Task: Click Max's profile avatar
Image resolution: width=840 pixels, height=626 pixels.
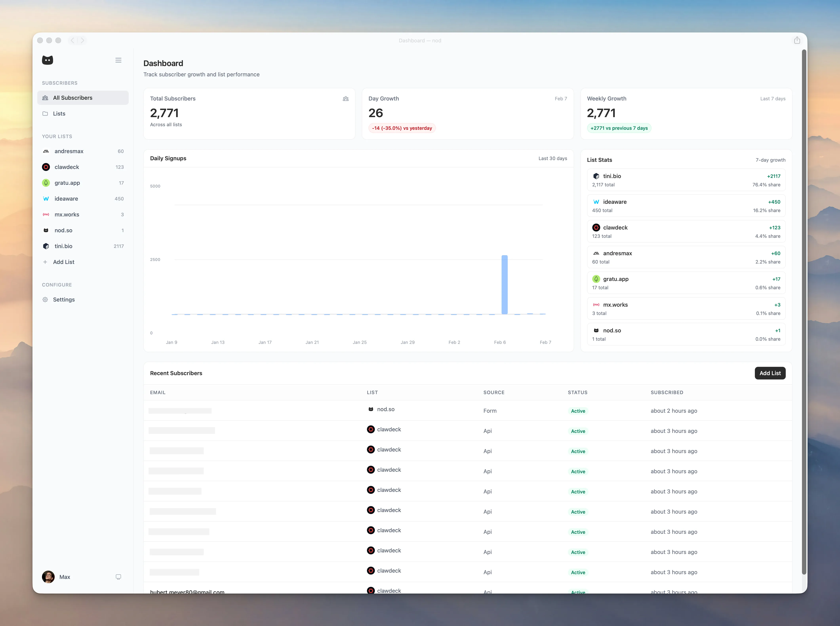Action: 48,577
